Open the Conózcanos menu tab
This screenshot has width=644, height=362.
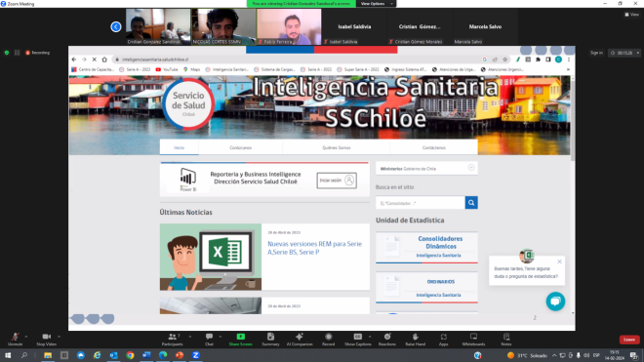pos(241,147)
